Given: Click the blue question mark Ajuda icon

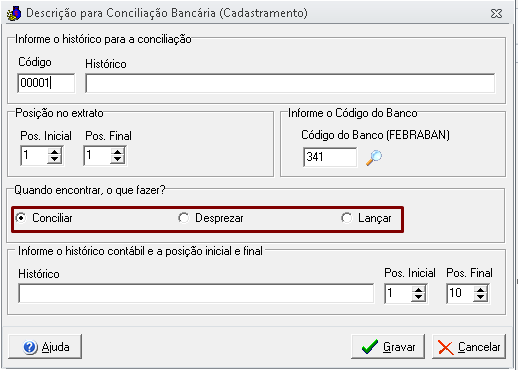Looking at the screenshot, I should coord(30,347).
